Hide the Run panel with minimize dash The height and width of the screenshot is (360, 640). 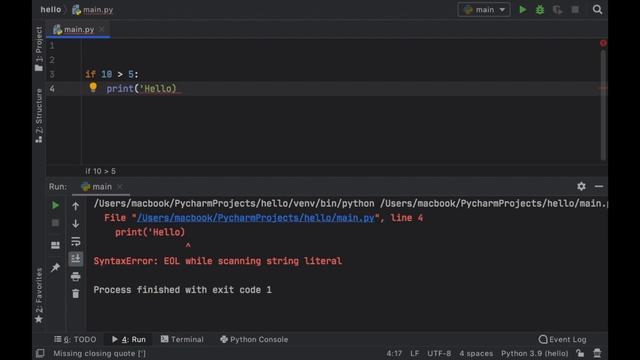[599, 186]
